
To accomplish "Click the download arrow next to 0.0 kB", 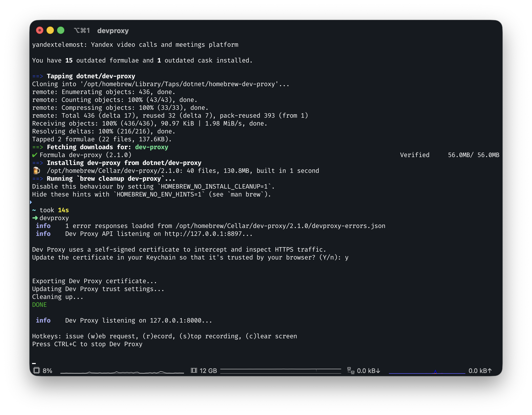I will [378, 371].
